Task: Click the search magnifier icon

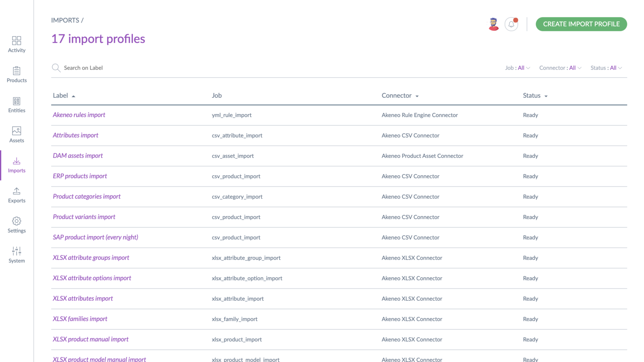Action: (x=56, y=68)
